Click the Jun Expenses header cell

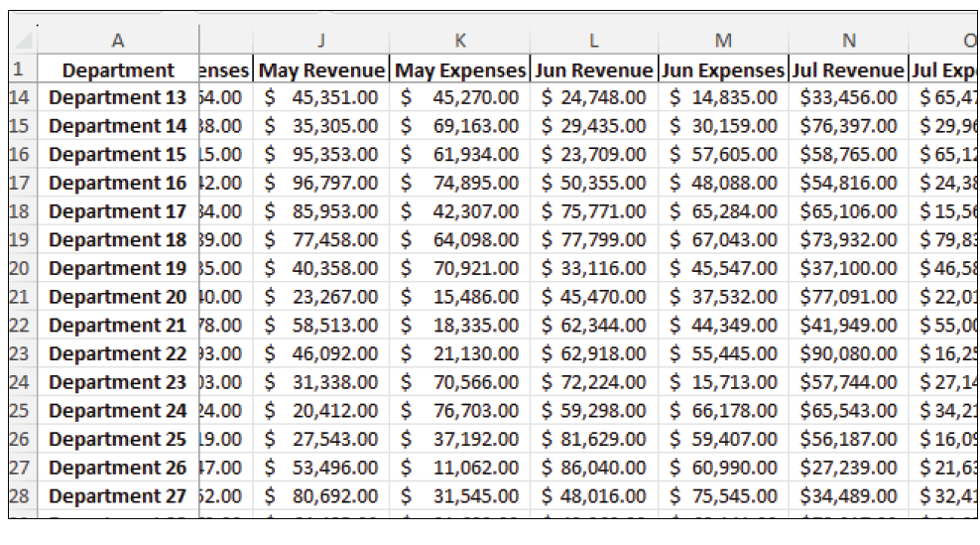point(723,70)
